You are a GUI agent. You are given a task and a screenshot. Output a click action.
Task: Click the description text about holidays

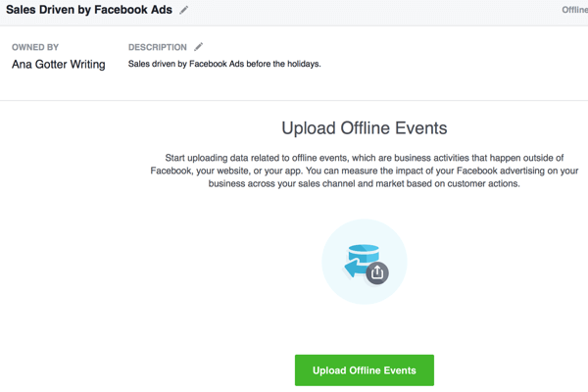click(x=224, y=64)
